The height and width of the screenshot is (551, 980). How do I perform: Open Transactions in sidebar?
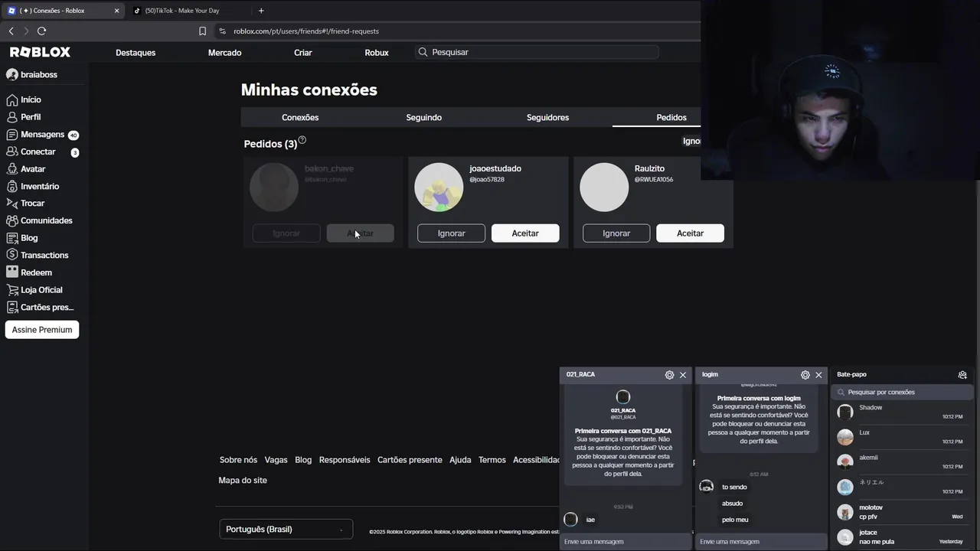pos(44,255)
